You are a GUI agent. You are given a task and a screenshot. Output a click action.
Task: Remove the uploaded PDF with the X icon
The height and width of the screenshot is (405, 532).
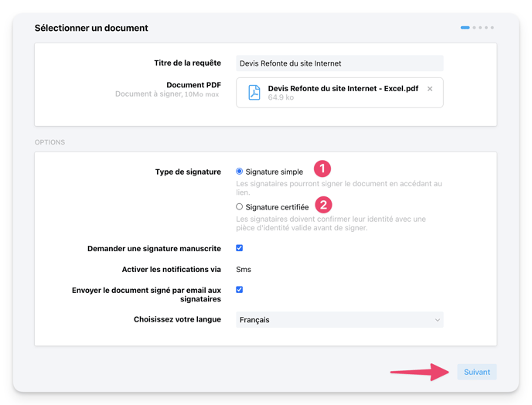click(x=430, y=89)
